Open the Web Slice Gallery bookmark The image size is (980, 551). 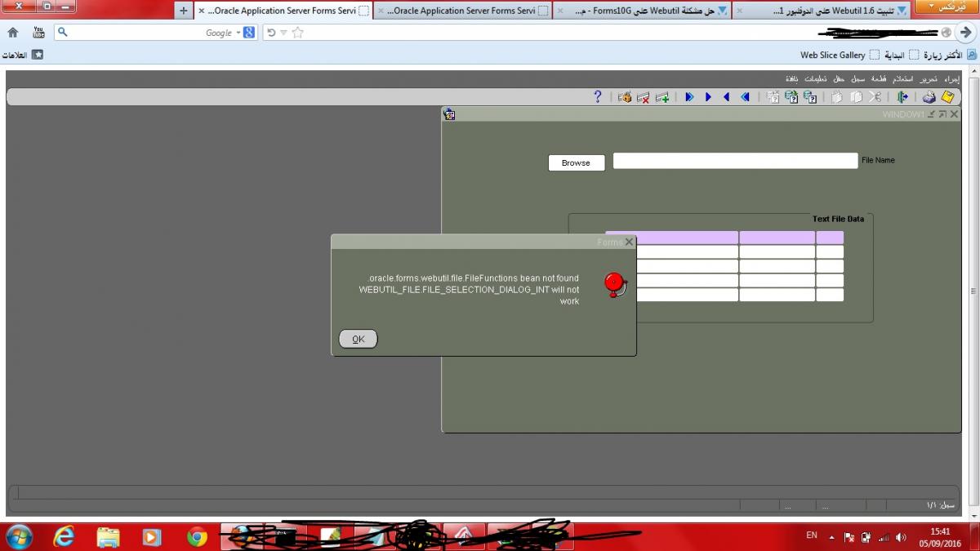coord(832,55)
